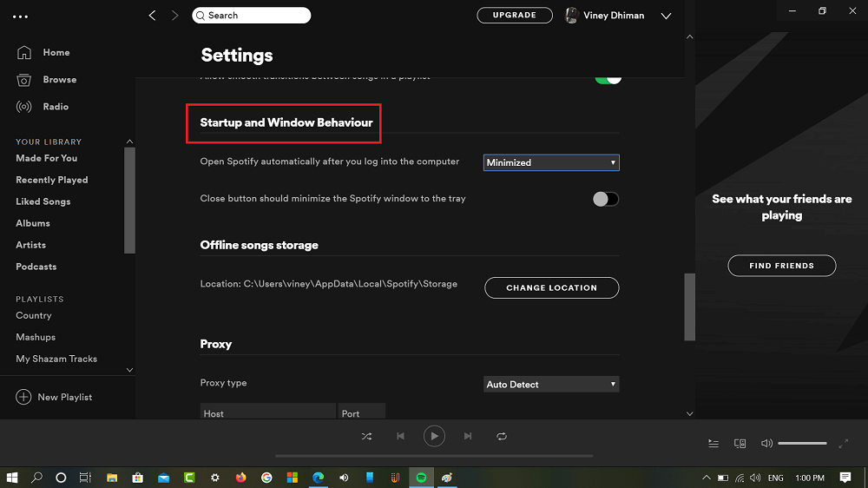Click the song progress bar

pyautogui.click(x=434, y=456)
